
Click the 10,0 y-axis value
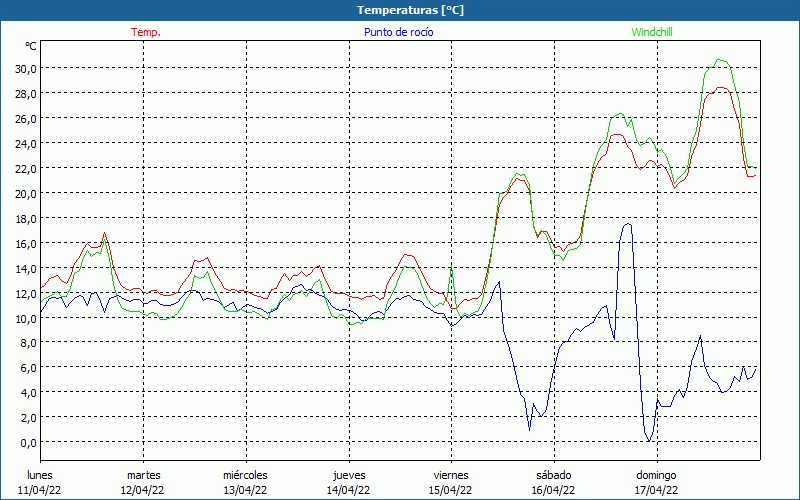[x=26, y=318]
